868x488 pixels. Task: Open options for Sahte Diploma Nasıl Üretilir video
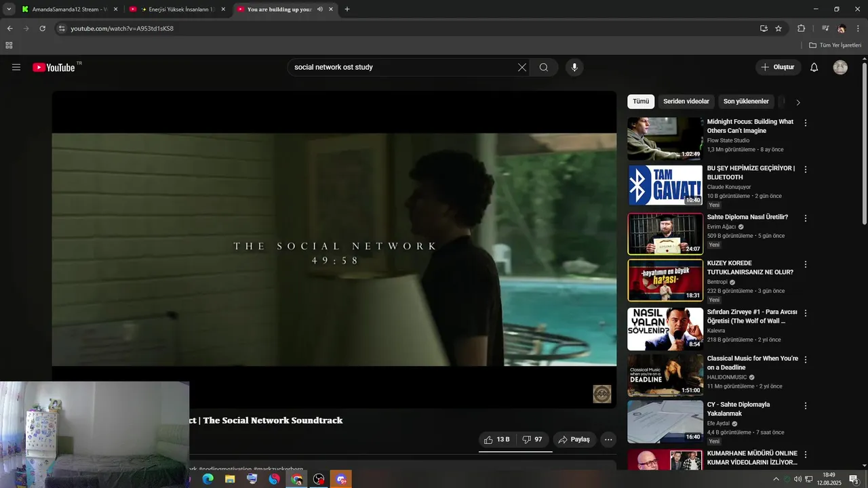pos(806,218)
